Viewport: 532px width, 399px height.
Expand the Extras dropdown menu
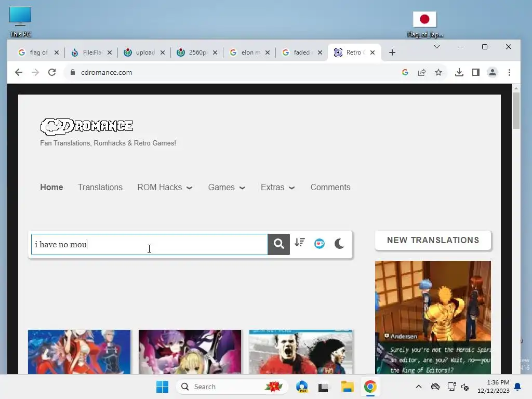pyautogui.click(x=277, y=187)
